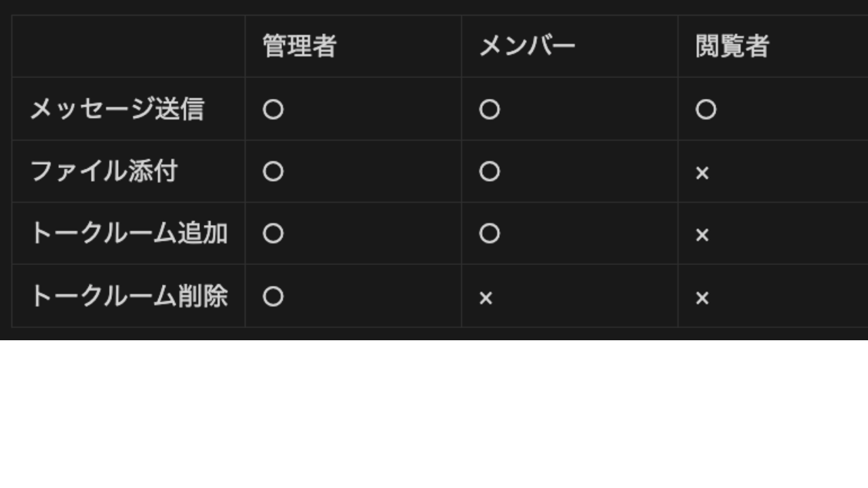Viewport: 868px width, 488px height.
Task: Click the メンバー column header
Action: click(527, 46)
